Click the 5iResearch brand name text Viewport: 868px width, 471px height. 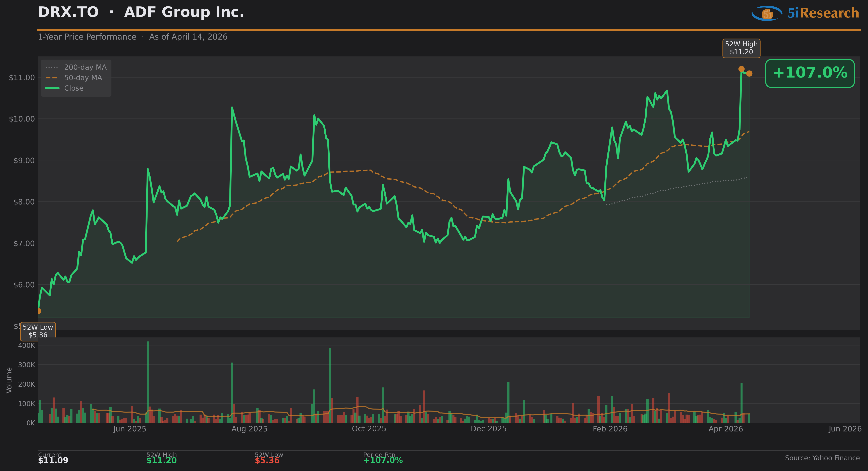pyautogui.click(x=823, y=13)
